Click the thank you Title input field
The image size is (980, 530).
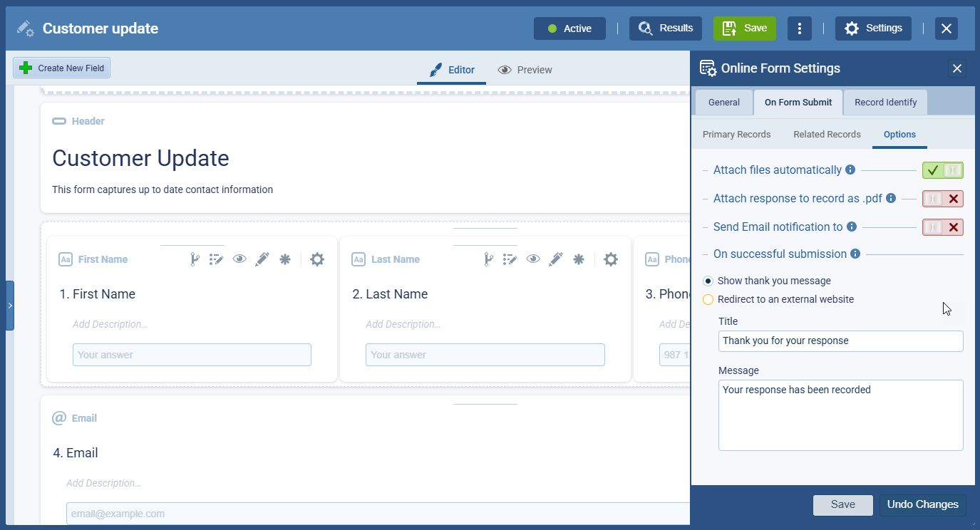(840, 341)
